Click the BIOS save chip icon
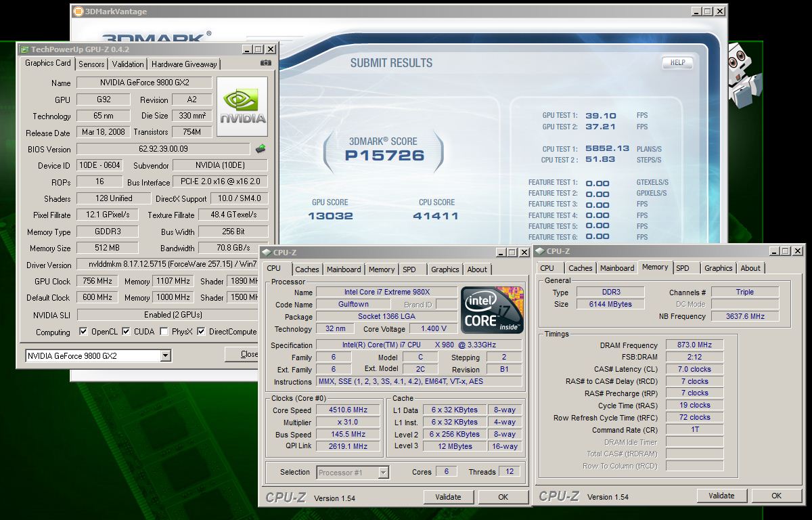The width and height of the screenshot is (812, 520). [260, 149]
